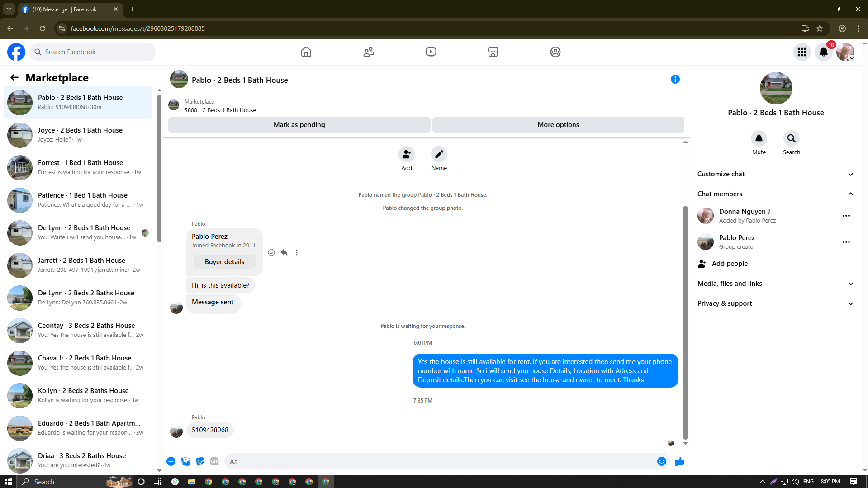Attach a photo in composer
This screenshot has width=868, height=488.
point(185,461)
